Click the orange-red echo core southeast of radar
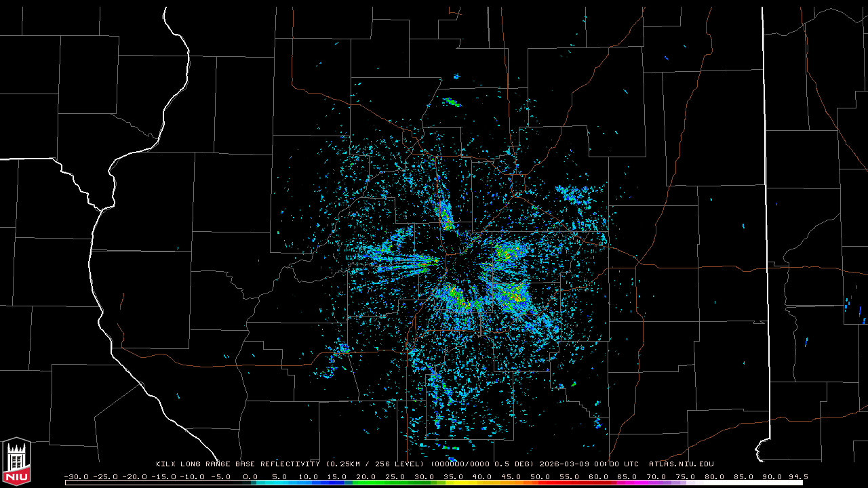 (517, 296)
